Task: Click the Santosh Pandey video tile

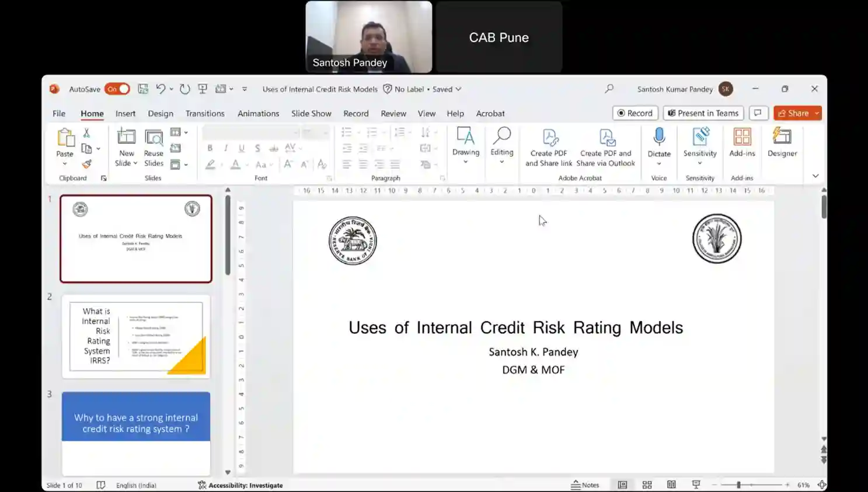Action: click(x=369, y=37)
